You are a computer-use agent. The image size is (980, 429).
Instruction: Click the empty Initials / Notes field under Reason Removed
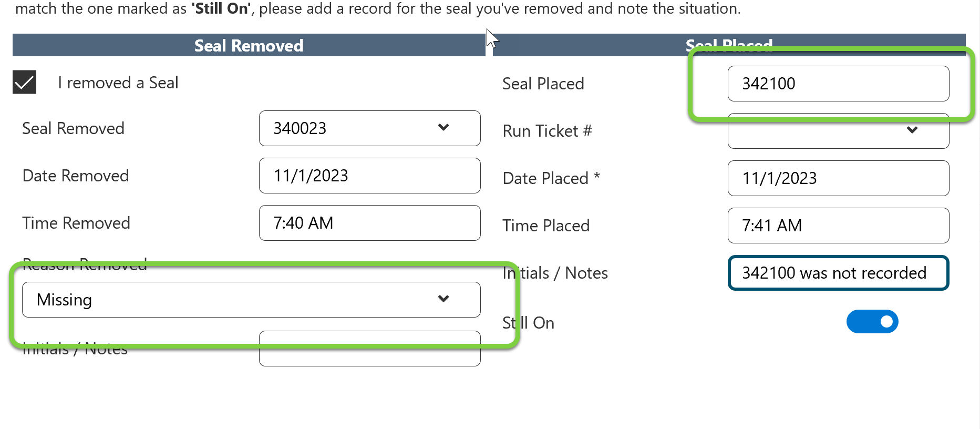pyautogui.click(x=369, y=355)
